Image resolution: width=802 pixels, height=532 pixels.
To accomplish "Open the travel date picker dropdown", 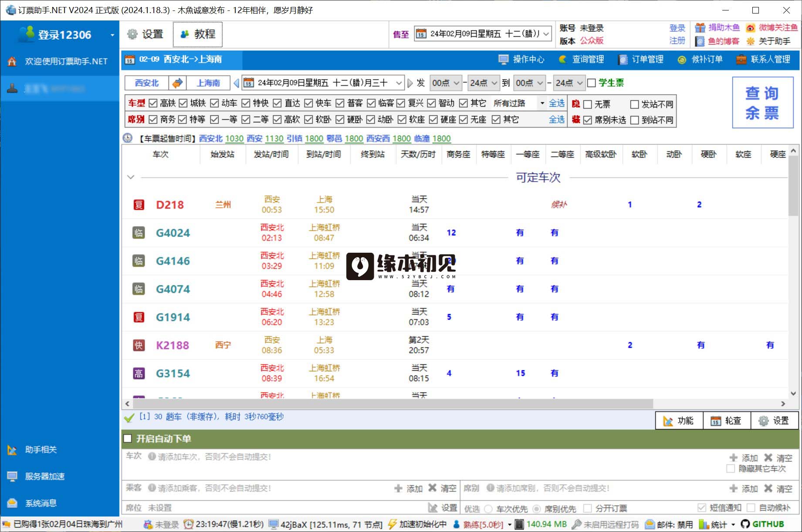I will coord(399,83).
